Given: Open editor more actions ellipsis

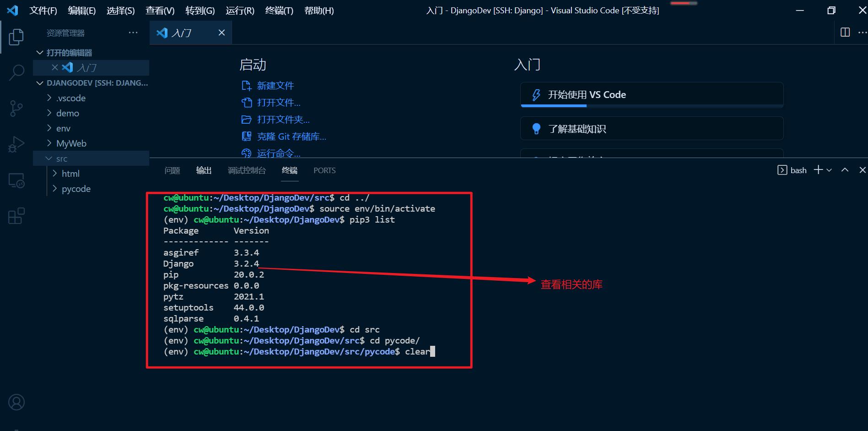Looking at the screenshot, I should pyautogui.click(x=863, y=32).
